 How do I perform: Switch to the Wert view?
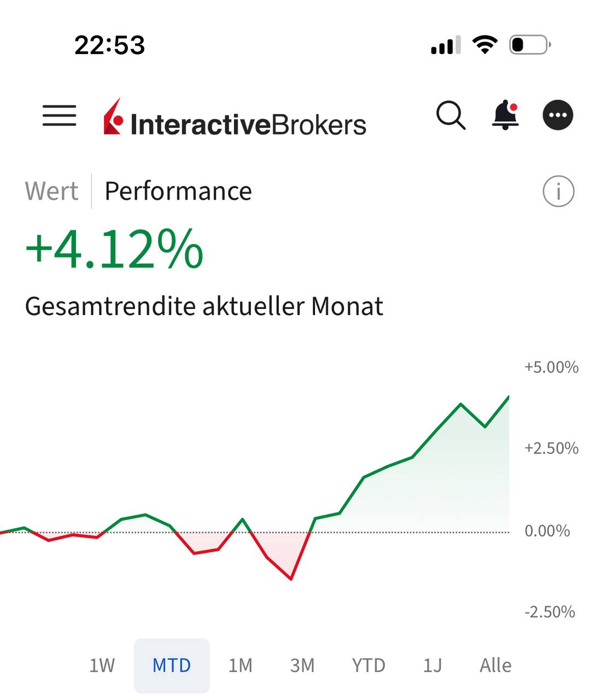[x=51, y=191]
